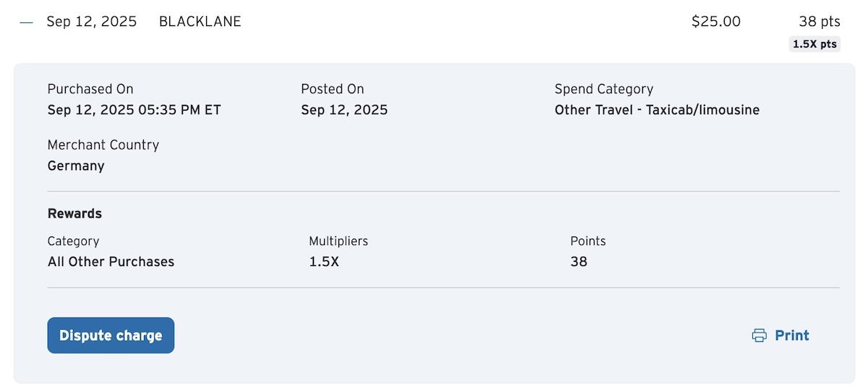
Task: Click the printer icon
Action: [x=759, y=335]
